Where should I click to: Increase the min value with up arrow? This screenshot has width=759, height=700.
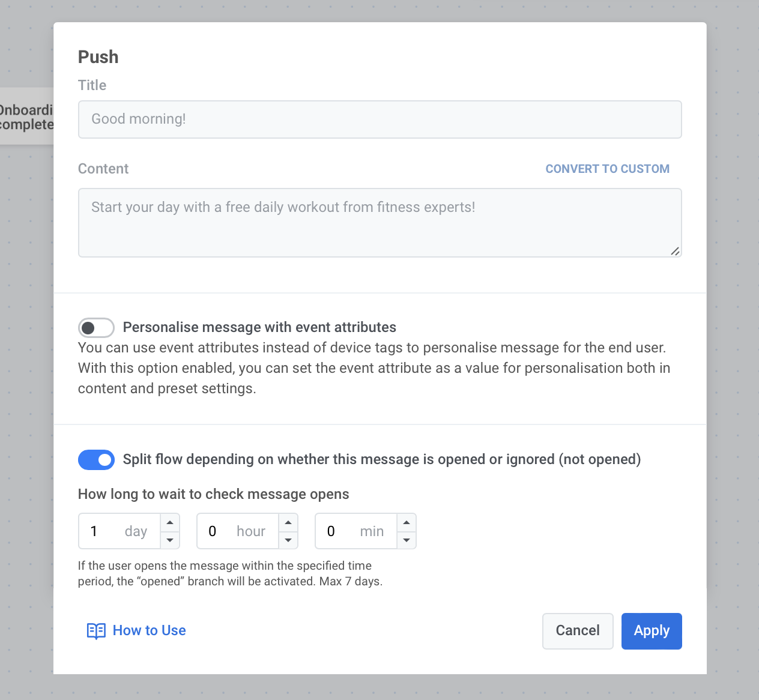[407, 522]
